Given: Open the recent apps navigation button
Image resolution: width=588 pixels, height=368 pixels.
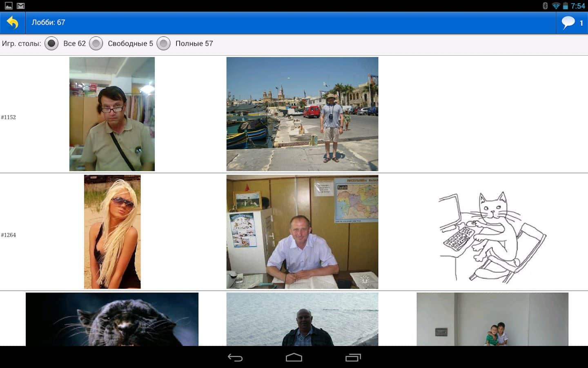Looking at the screenshot, I should click(x=353, y=358).
